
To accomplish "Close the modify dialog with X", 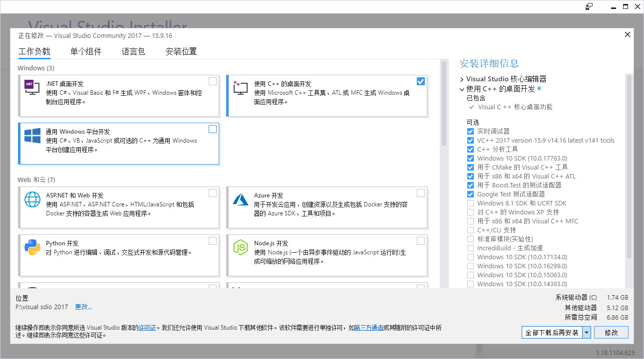I will pos(628,34).
